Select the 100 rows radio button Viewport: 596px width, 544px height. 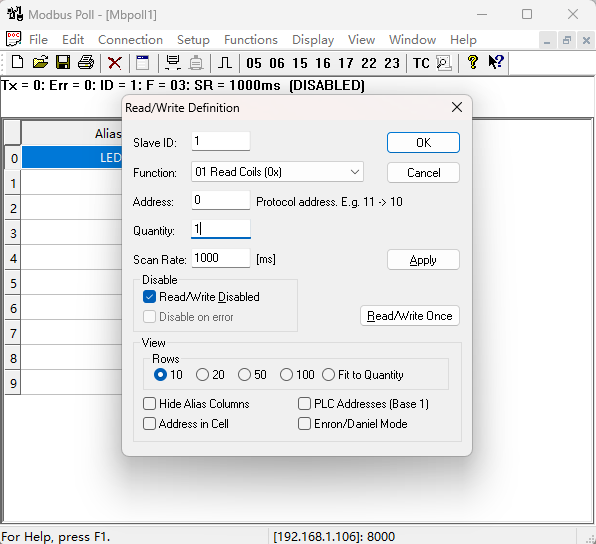tap(286, 375)
